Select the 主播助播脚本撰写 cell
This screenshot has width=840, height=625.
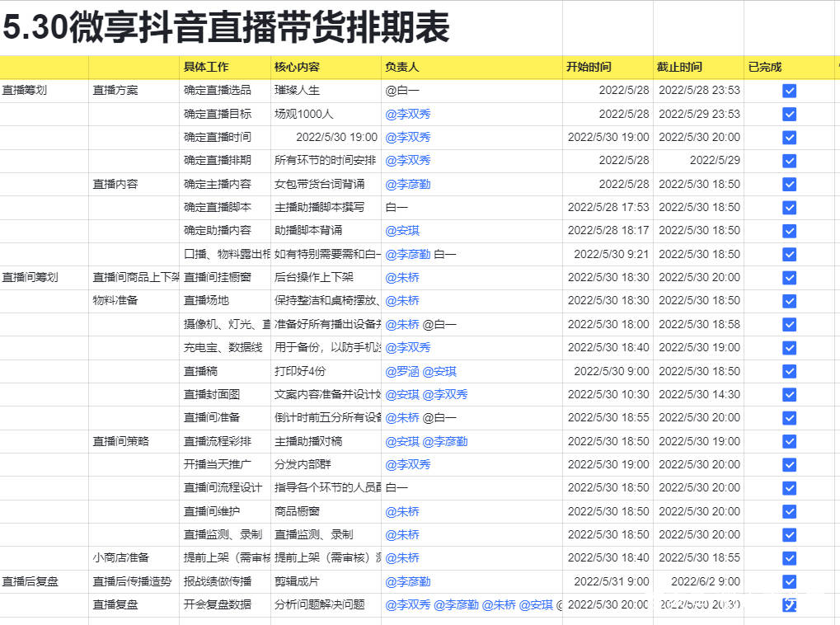tap(326, 208)
